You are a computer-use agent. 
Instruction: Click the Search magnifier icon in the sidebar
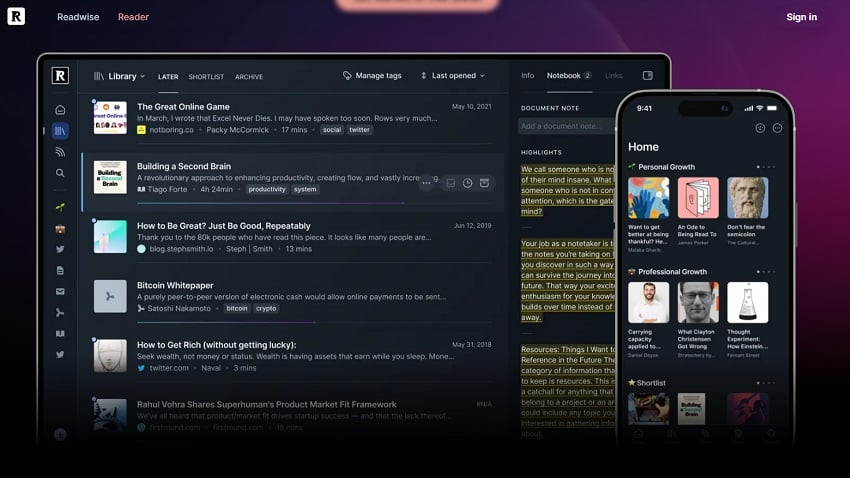pyautogui.click(x=60, y=173)
